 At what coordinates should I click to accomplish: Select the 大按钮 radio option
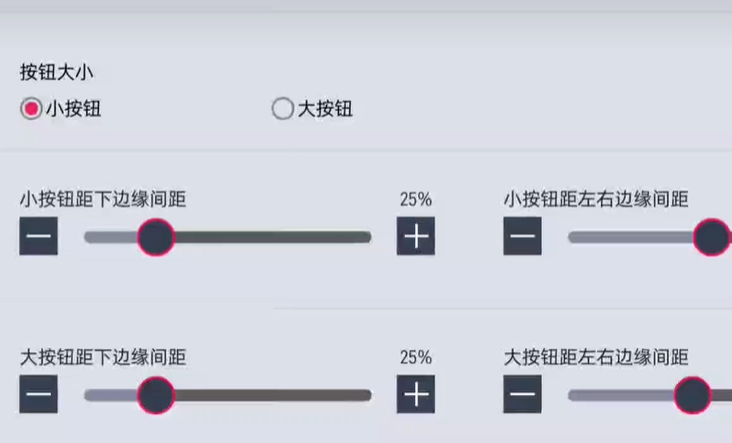coord(283,109)
